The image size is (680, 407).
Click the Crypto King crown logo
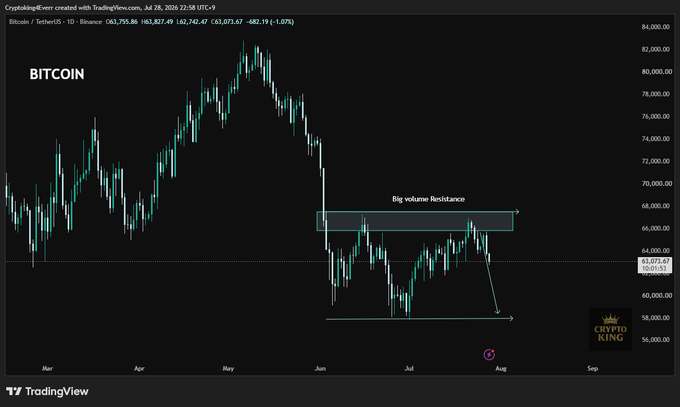click(610, 329)
